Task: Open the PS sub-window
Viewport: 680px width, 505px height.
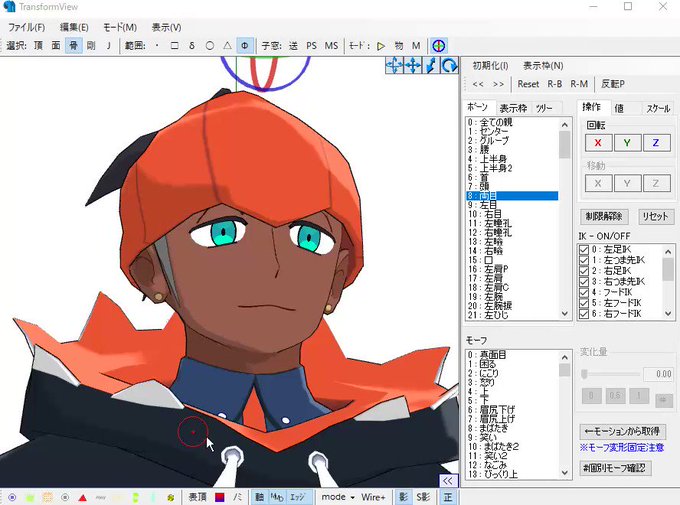Action: pos(311,46)
